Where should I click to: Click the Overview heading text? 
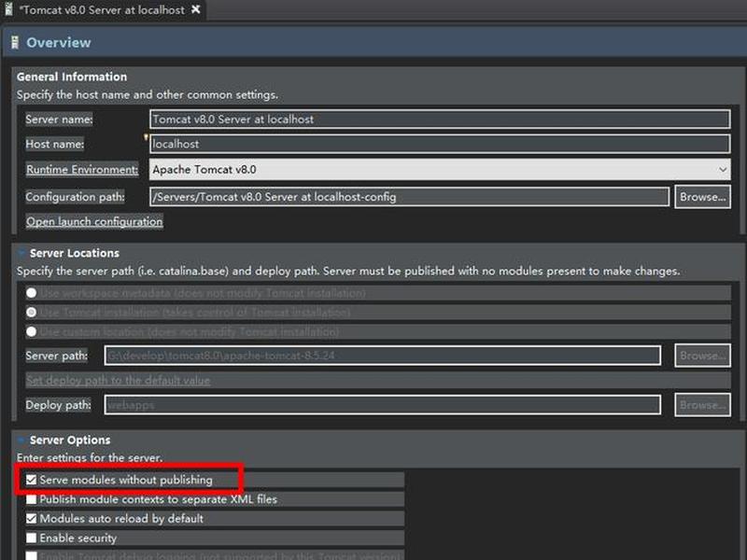59,42
